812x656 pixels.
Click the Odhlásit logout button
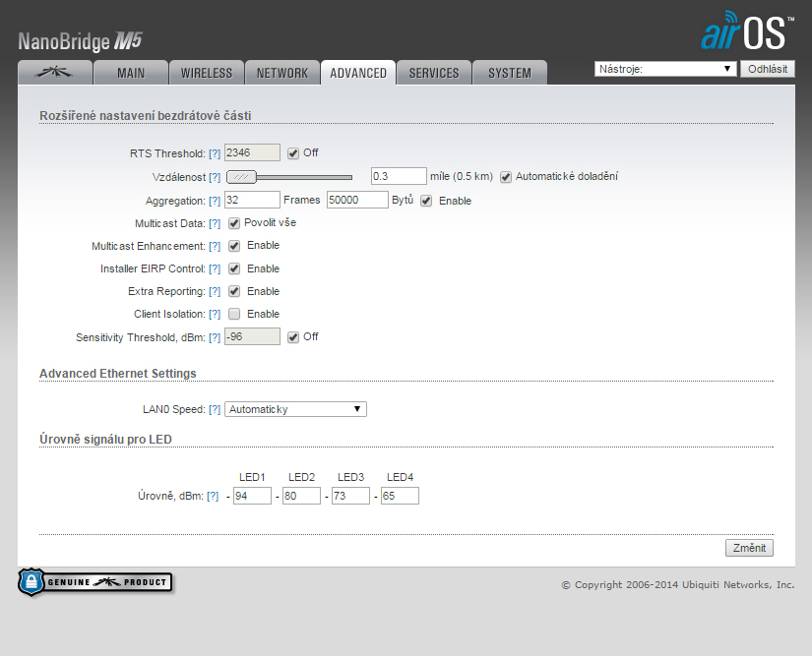pos(768,69)
